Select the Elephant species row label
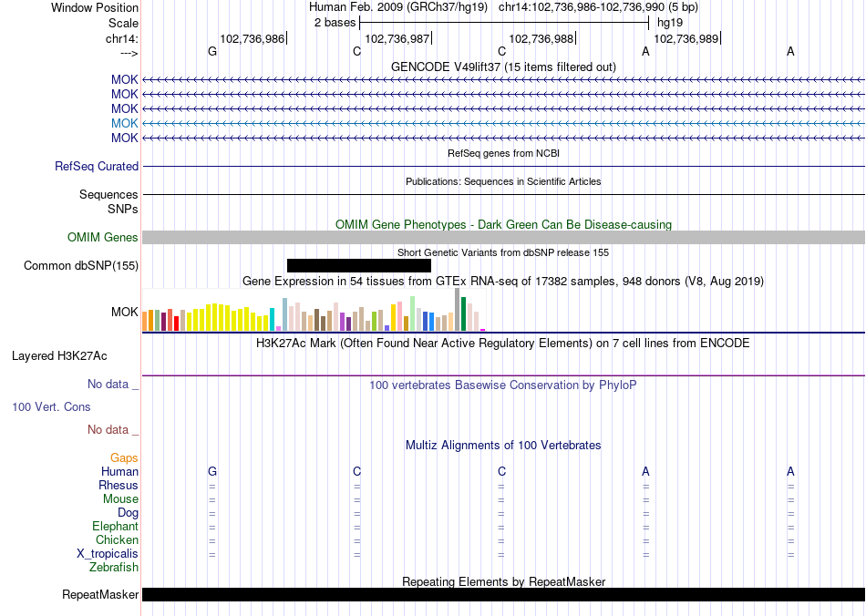Viewport: 866px width, 616px height. coord(116,526)
